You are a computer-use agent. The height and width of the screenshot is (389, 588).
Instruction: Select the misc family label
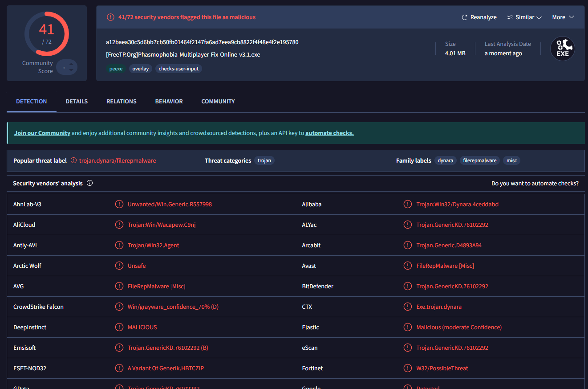pyautogui.click(x=512, y=160)
